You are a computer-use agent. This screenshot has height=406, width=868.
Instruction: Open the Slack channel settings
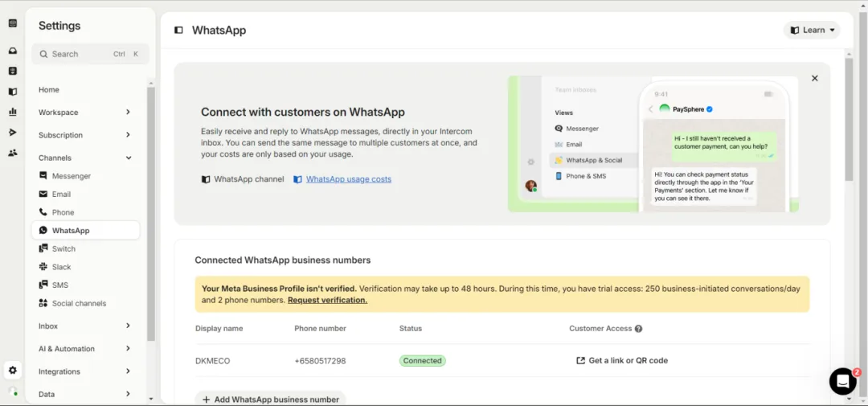pos(61,267)
